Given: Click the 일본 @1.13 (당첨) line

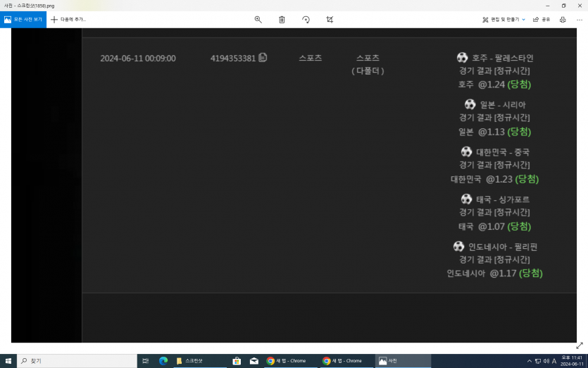Looking at the screenshot, I should point(494,132).
